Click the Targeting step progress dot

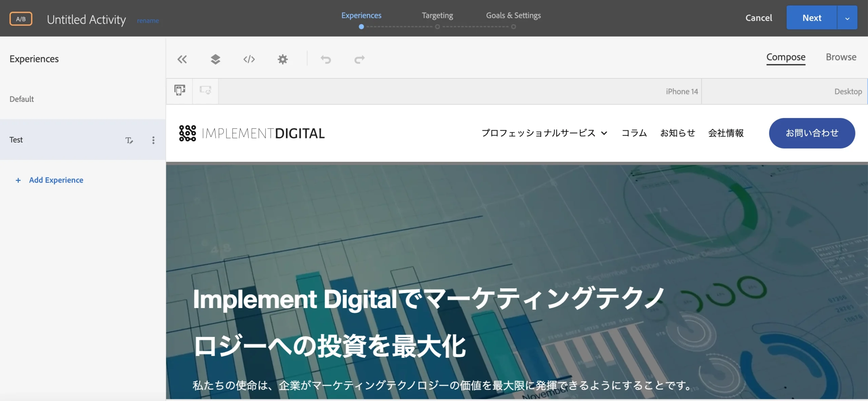[437, 27]
